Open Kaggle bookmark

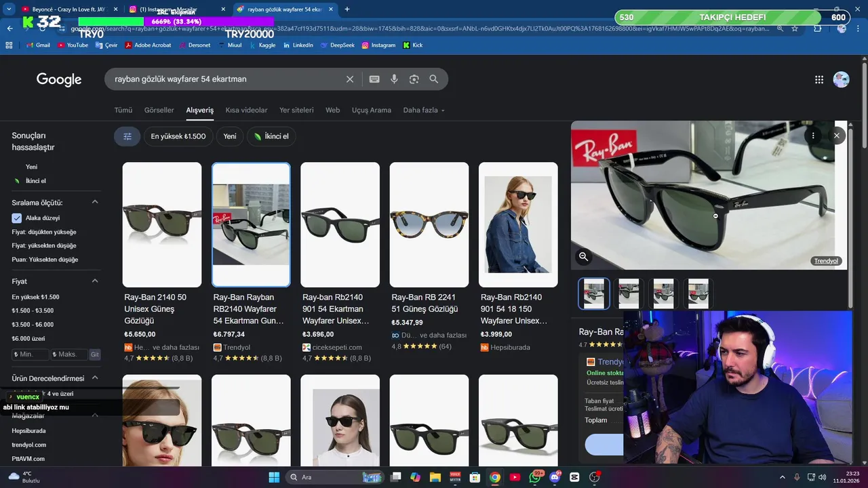[262, 45]
